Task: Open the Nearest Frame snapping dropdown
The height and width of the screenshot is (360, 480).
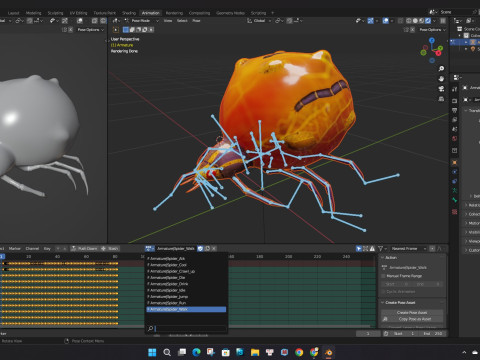Action: tap(409, 249)
